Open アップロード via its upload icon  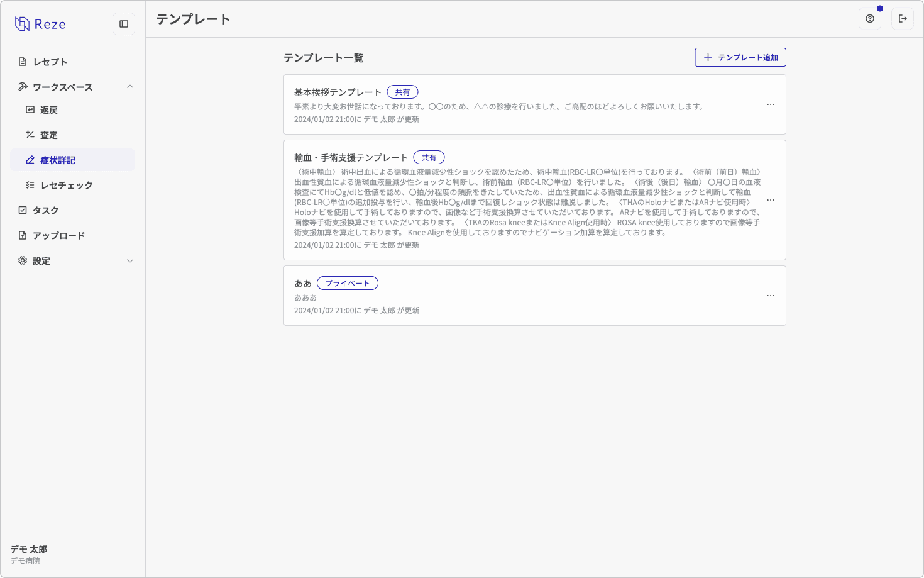[x=23, y=235]
